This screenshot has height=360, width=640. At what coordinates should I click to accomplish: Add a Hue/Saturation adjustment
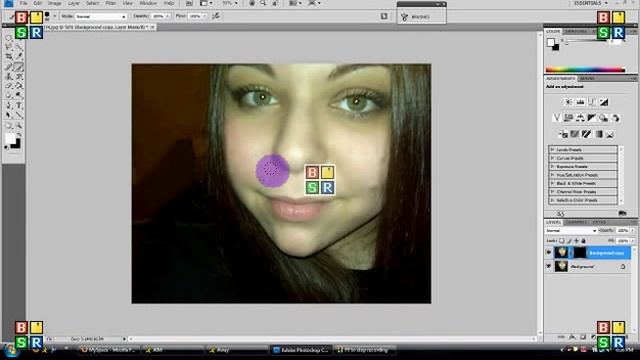pos(568,118)
